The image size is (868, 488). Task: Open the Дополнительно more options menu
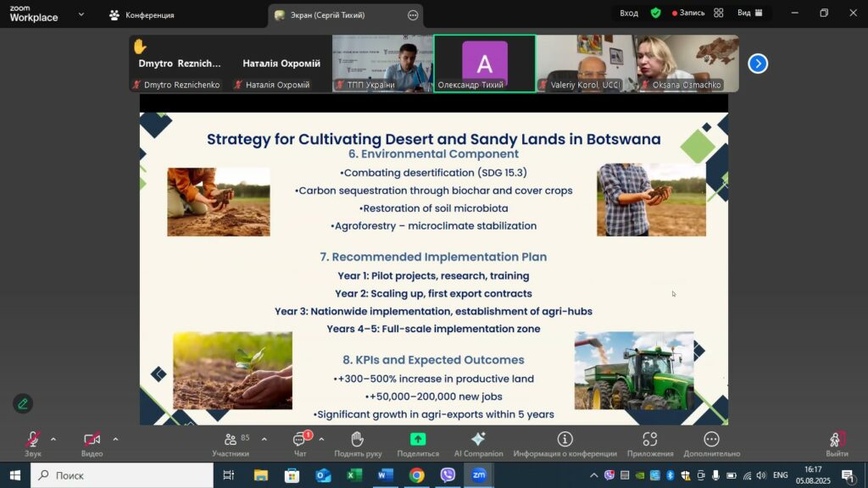pos(711,440)
